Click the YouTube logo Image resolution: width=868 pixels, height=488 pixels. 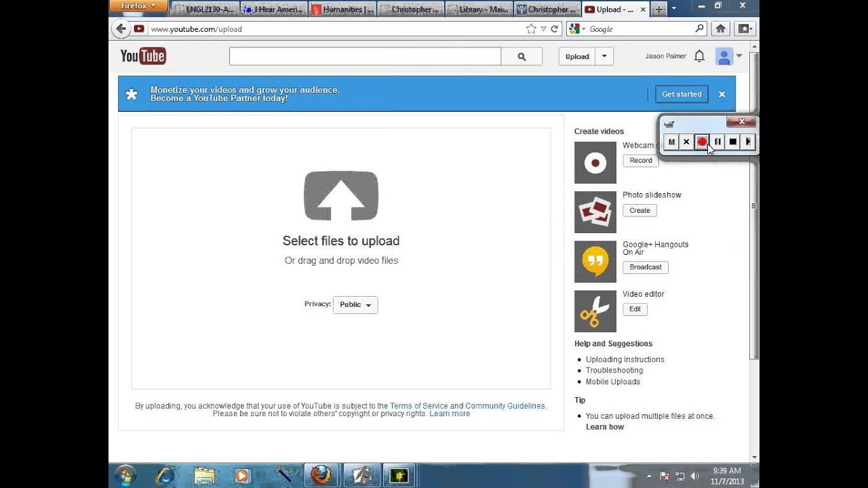tap(143, 56)
